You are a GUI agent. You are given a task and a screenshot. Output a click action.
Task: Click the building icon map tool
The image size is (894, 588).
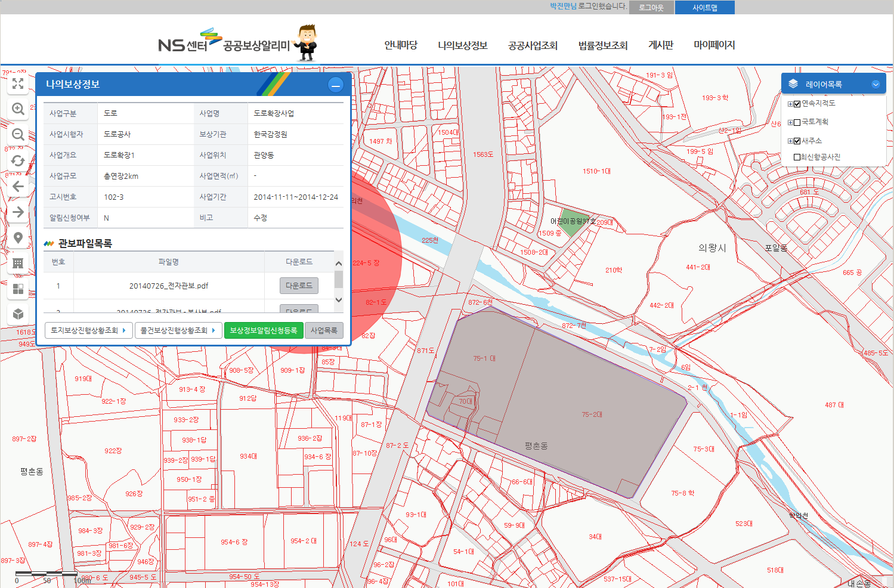coord(18,263)
